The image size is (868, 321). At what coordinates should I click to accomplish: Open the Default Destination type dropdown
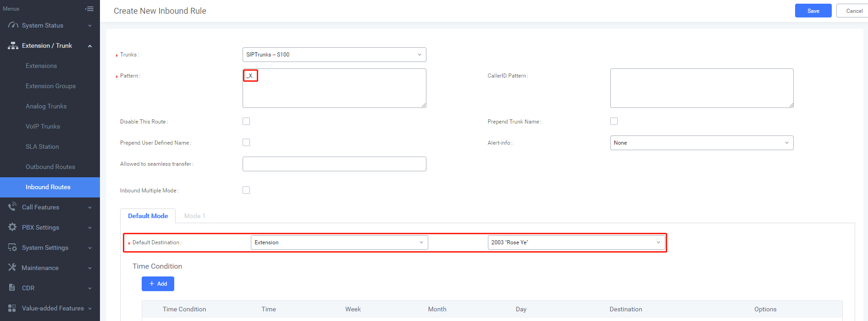[339, 242]
